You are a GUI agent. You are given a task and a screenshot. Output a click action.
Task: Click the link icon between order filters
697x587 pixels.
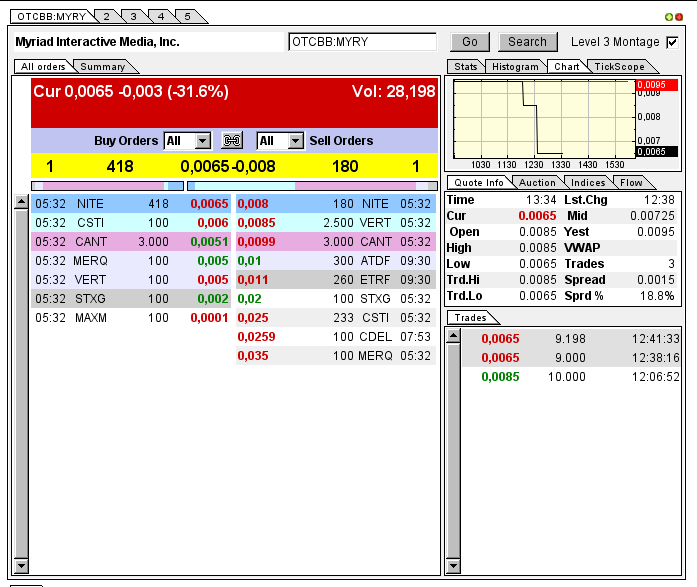point(232,140)
